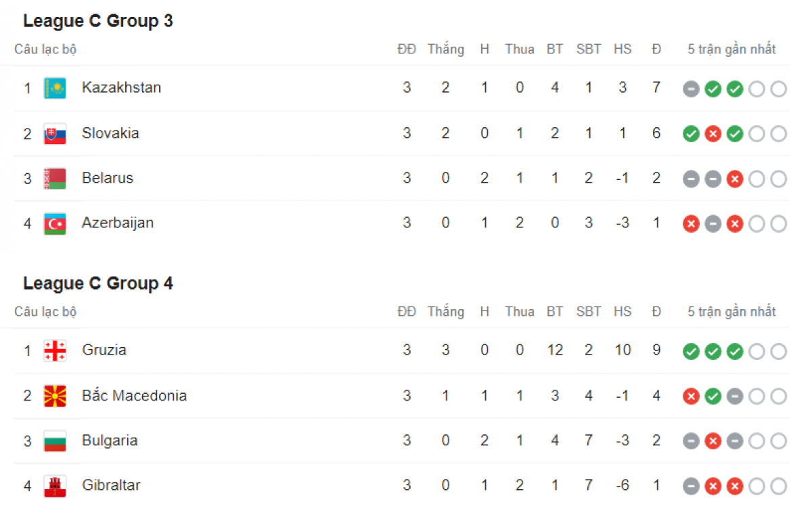Select the League C Group 4 heading
The width and height of the screenshot is (812, 523).
98,283
